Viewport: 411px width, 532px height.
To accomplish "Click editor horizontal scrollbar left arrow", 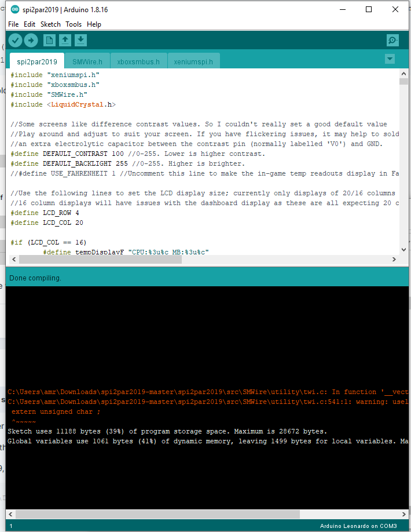I will coord(13,259).
